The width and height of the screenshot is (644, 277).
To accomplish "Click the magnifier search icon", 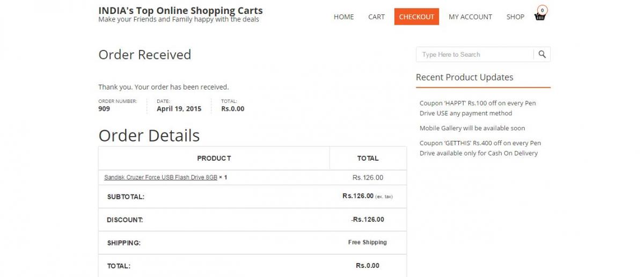I will [x=542, y=54].
